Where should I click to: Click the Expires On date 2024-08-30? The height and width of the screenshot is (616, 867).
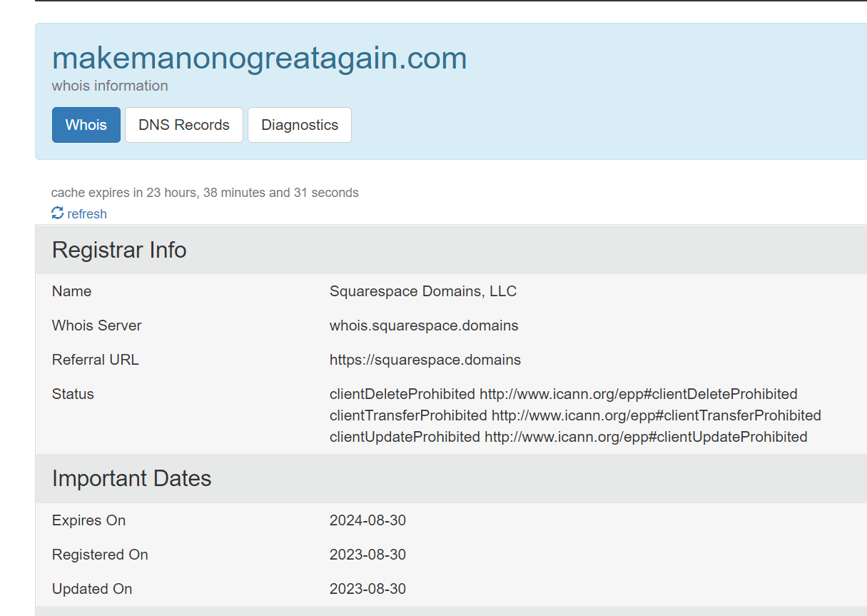(x=367, y=520)
